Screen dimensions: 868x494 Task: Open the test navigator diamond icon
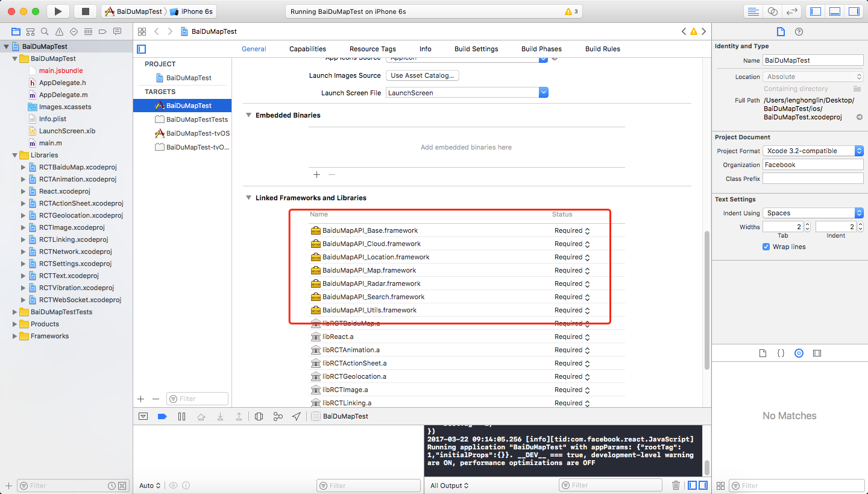74,31
